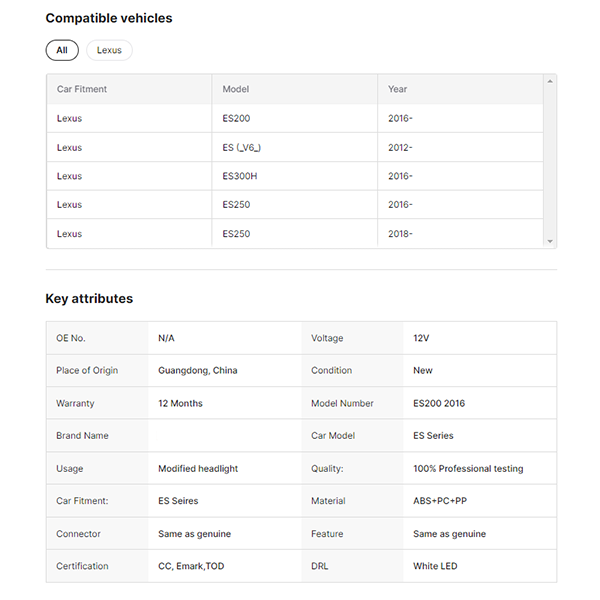
Task: Select the 'All' vehicle filter pill
Action: pyautogui.click(x=62, y=50)
